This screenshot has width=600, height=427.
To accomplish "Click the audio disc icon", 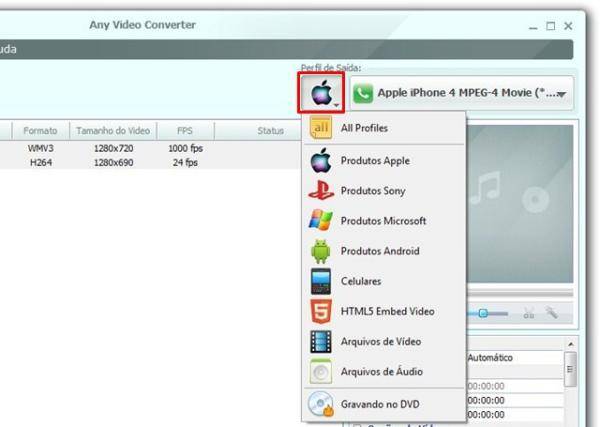I will tap(321, 372).
